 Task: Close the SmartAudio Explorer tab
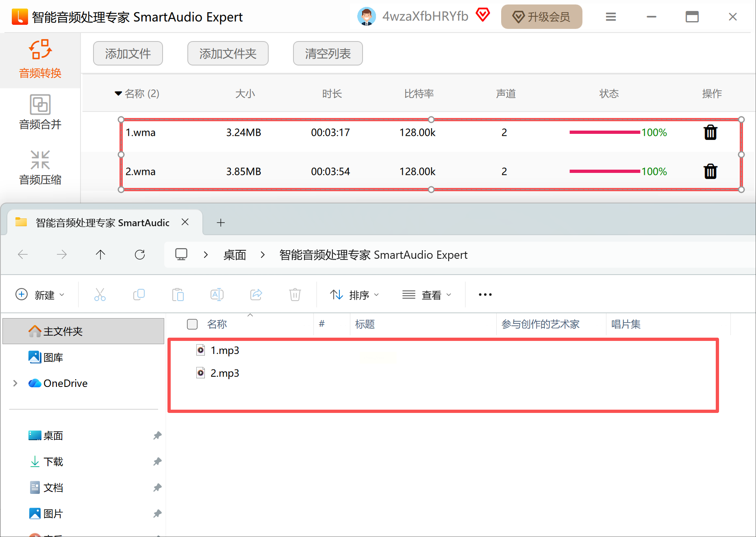click(185, 222)
